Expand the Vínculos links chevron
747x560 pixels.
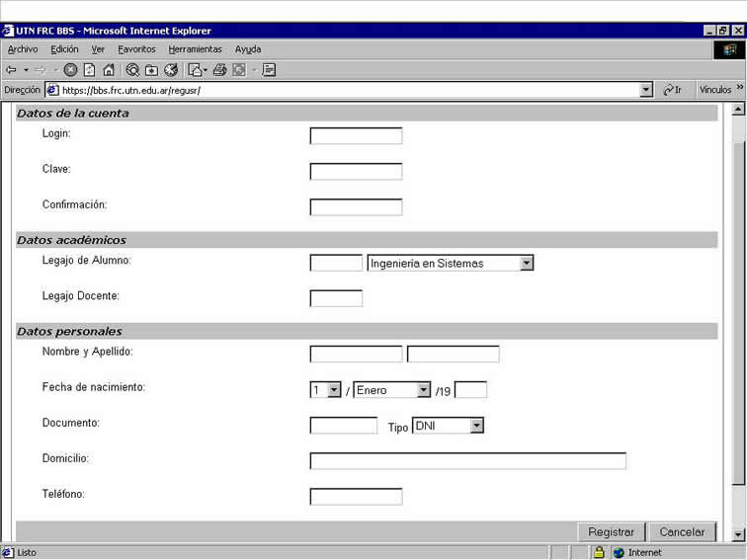pos(740,87)
